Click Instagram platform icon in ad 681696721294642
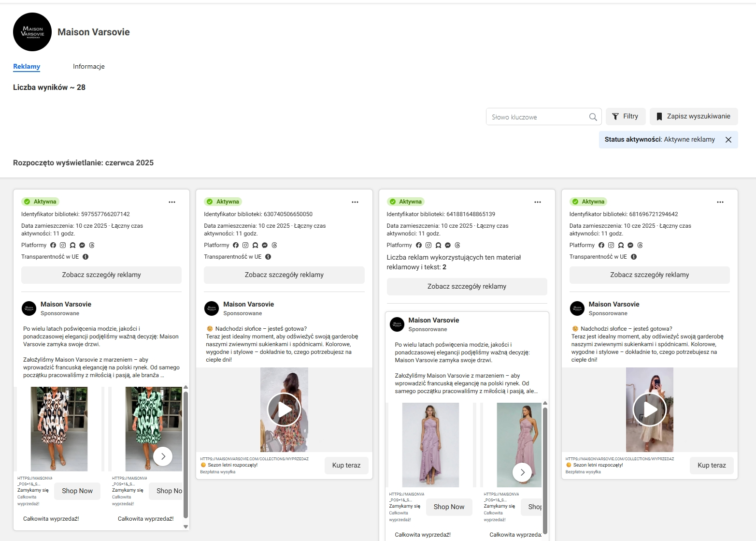756x541 pixels. click(611, 245)
